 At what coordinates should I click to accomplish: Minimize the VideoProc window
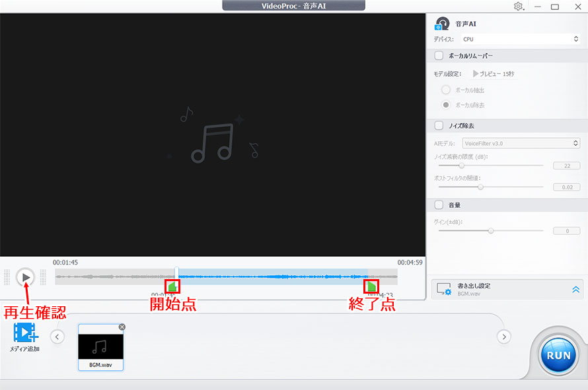(537, 7)
